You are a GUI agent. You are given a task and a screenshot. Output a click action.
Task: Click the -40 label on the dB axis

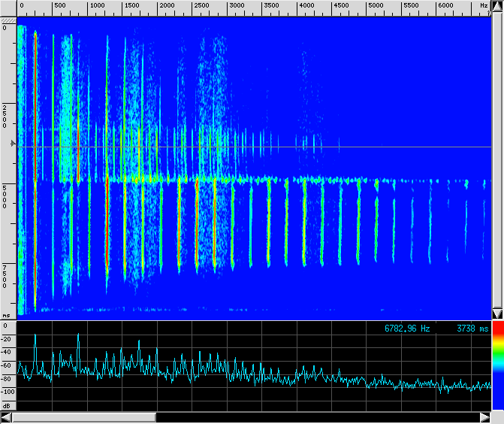pos(8,351)
